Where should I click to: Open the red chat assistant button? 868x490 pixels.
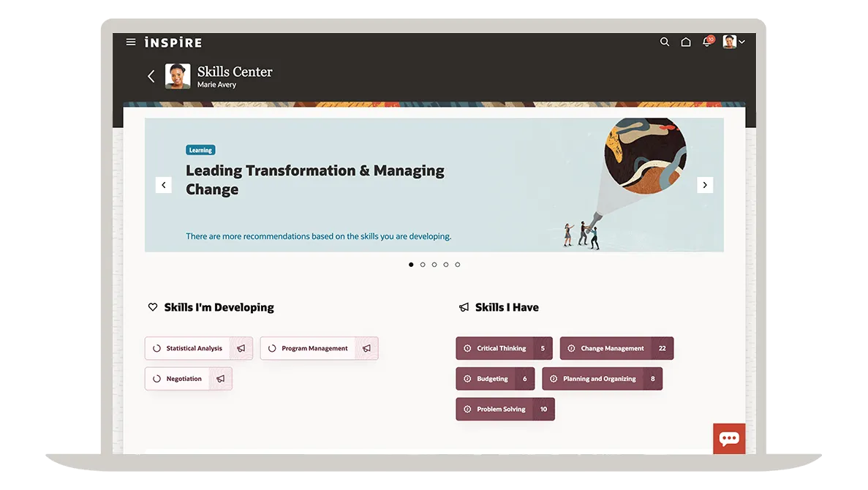729,439
